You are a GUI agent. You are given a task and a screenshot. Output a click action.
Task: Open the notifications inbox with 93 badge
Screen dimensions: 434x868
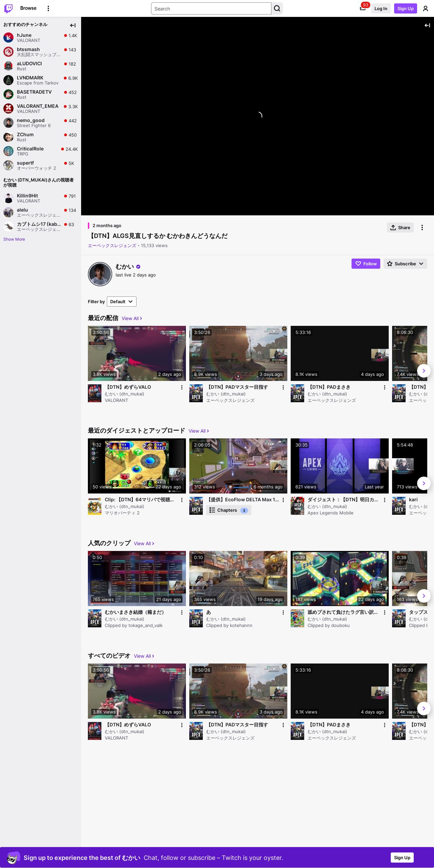click(x=363, y=8)
